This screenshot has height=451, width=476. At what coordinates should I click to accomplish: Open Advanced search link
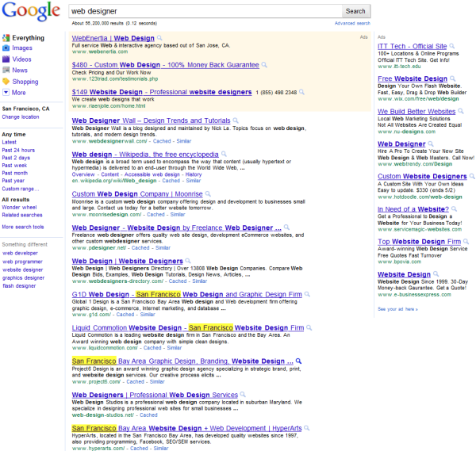click(x=352, y=23)
